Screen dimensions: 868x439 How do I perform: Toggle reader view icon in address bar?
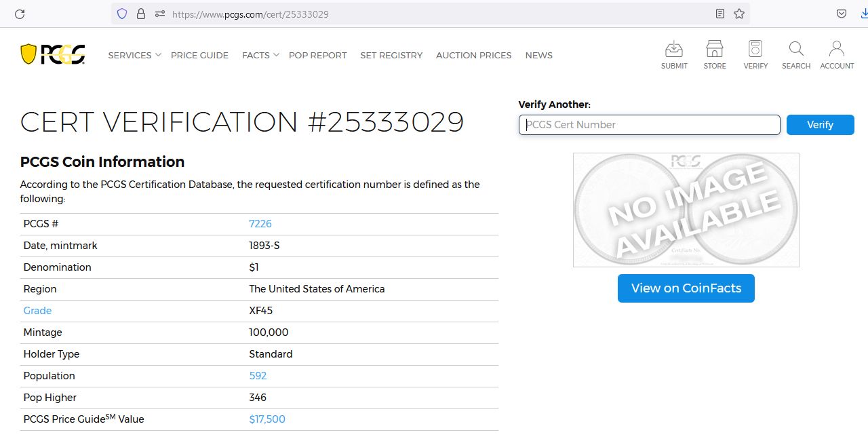pos(720,14)
